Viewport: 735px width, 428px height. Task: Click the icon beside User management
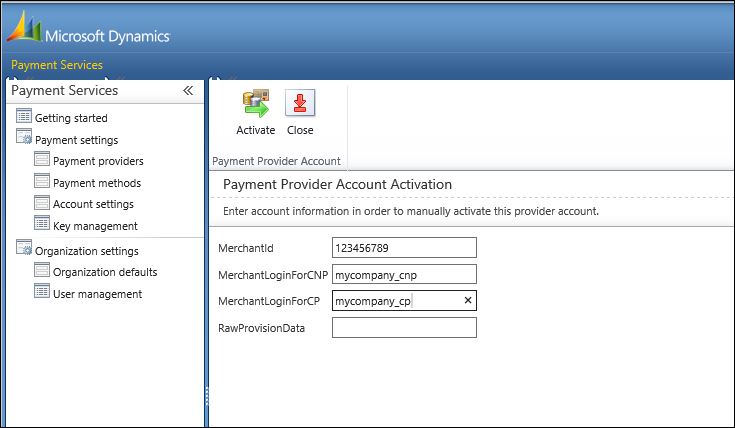click(x=42, y=292)
